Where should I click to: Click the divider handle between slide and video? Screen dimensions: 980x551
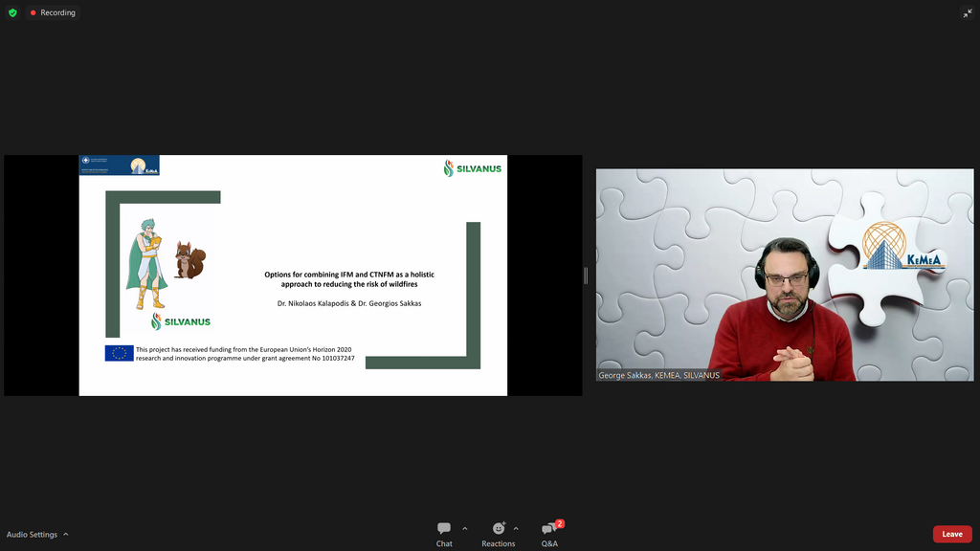point(586,275)
